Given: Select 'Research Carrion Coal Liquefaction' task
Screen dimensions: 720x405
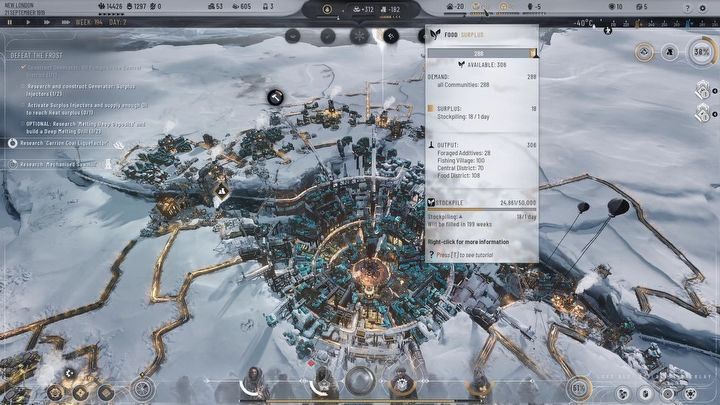Looking at the screenshot, I should (x=63, y=143).
